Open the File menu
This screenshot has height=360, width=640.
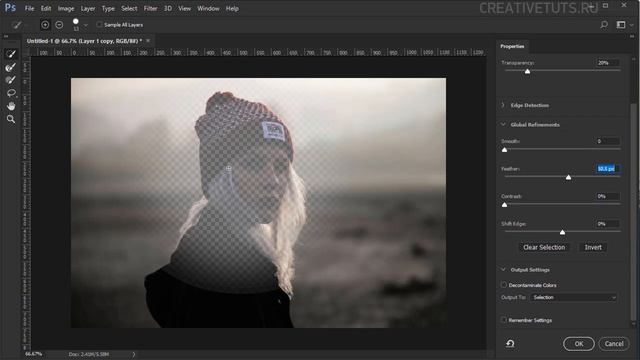(x=29, y=8)
